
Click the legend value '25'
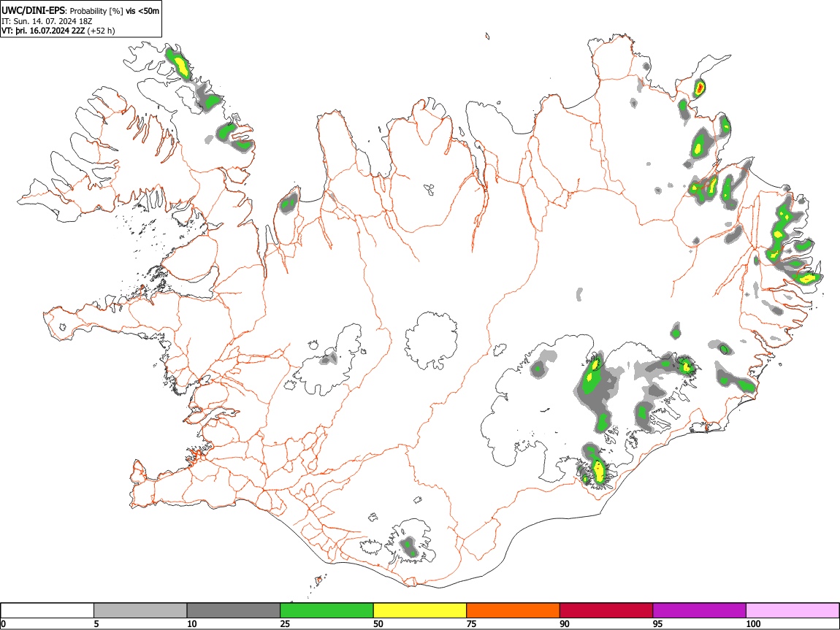[285, 623]
